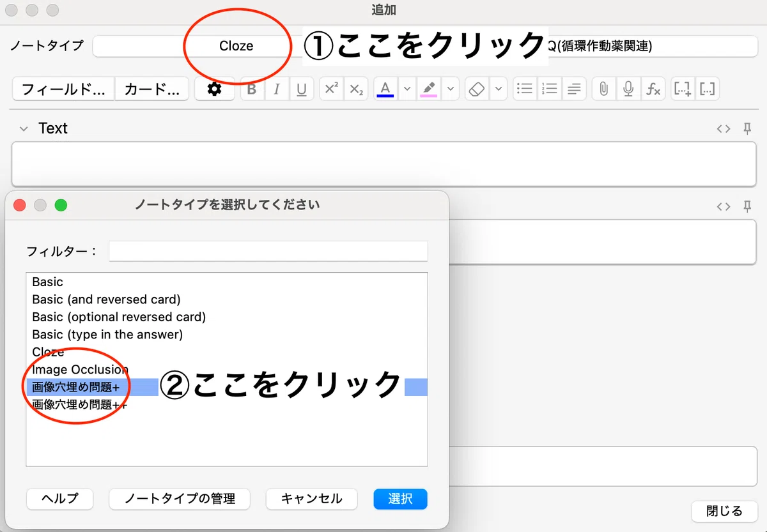Click the Cloze note type selector
The width and height of the screenshot is (767, 532).
click(x=236, y=46)
